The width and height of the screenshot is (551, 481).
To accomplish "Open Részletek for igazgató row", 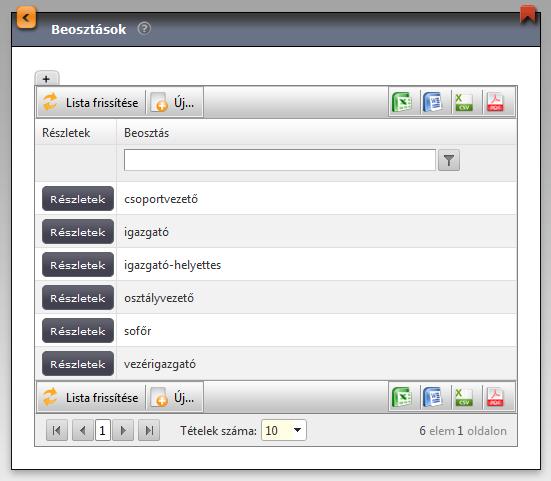I will tap(78, 232).
